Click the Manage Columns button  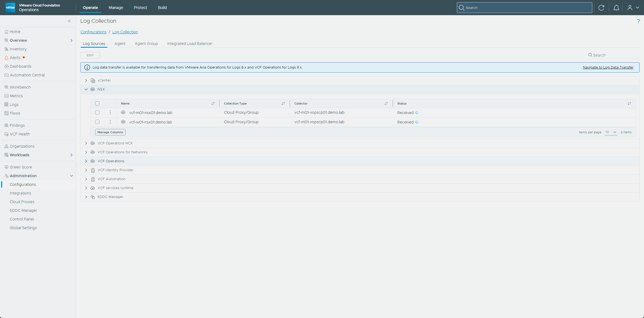point(110,132)
